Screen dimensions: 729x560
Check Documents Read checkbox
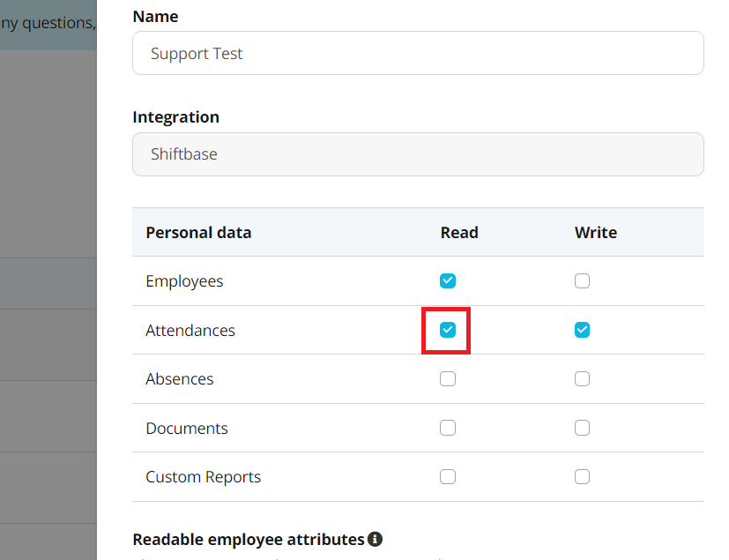(448, 428)
